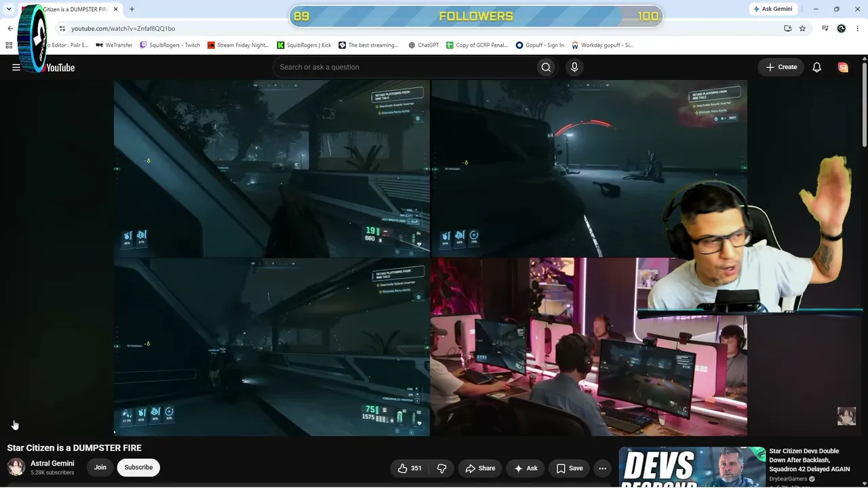The height and width of the screenshot is (488, 868).
Task: Start voice search with the microphone icon
Action: 574,67
